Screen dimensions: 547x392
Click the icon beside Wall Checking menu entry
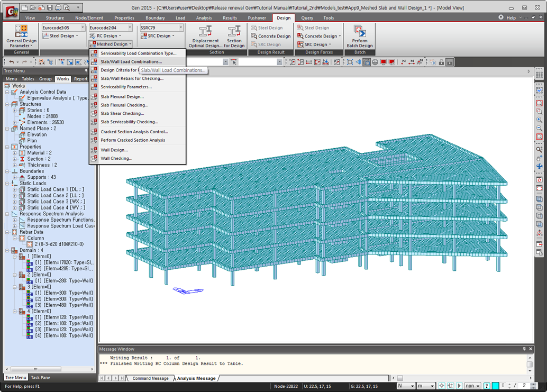(94, 158)
